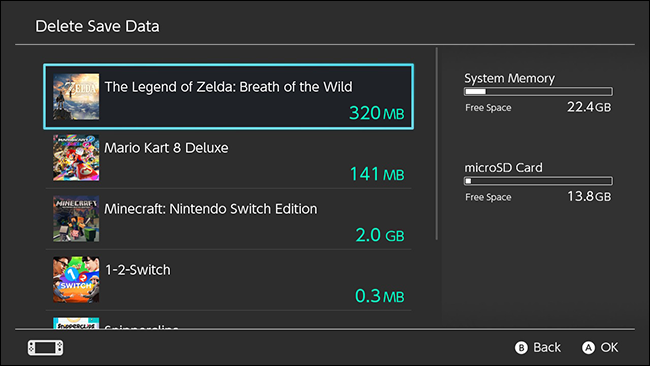Screen dimensions: 650x366
Task: Choose the 1-2-Switch title text
Action: 138,270
